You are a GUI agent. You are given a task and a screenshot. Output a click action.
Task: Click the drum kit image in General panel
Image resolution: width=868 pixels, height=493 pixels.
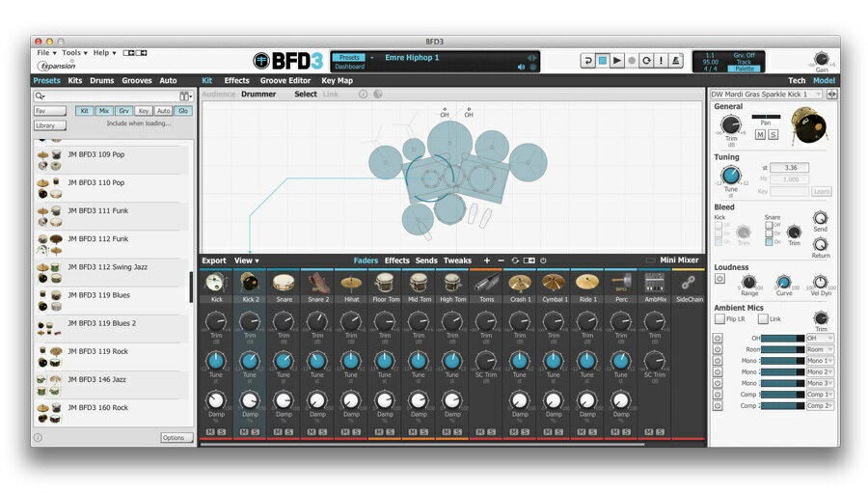click(809, 125)
